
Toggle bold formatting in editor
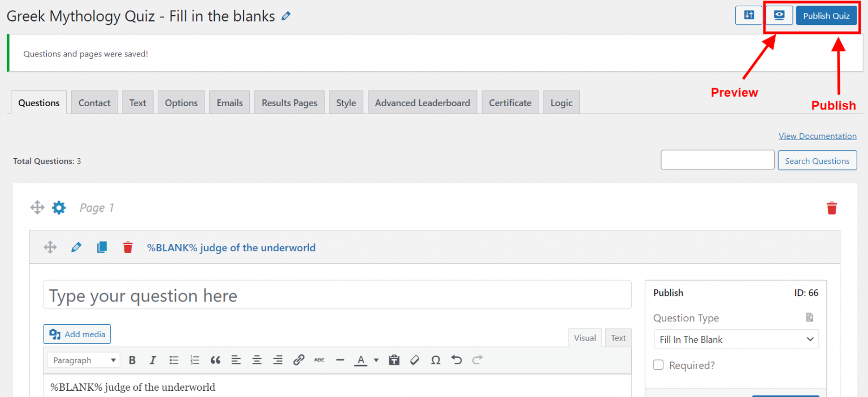point(132,360)
